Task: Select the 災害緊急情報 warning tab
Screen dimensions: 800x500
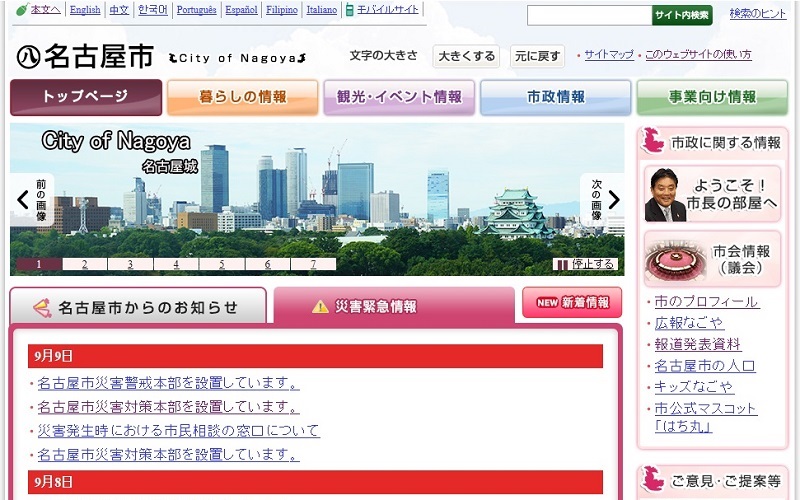Action: [394, 306]
